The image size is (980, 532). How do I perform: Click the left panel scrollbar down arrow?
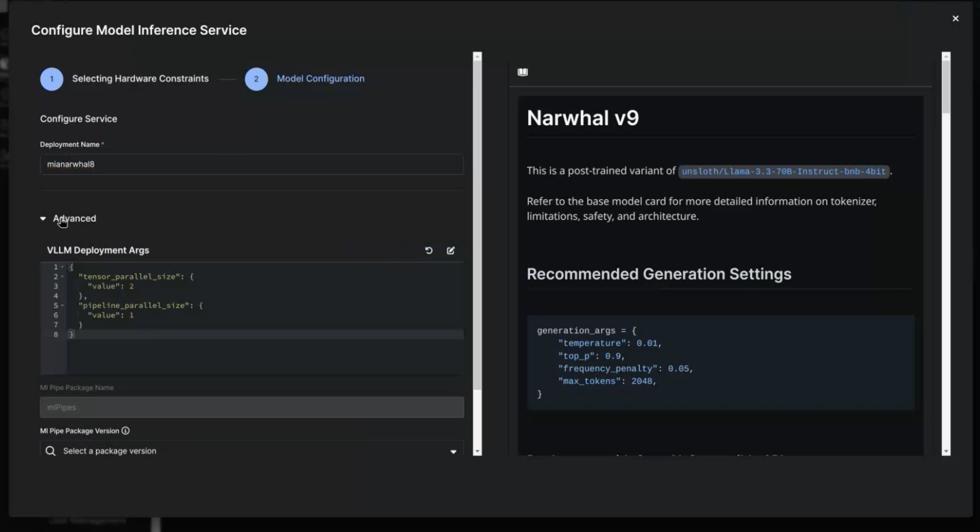pyautogui.click(x=477, y=452)
